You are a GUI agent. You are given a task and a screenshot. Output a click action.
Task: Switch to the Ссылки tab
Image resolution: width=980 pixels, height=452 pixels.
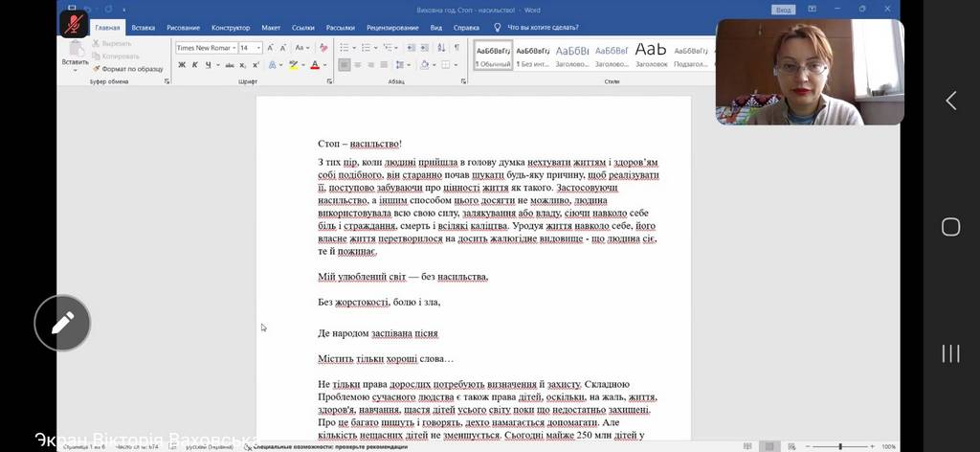click(303, 28)
